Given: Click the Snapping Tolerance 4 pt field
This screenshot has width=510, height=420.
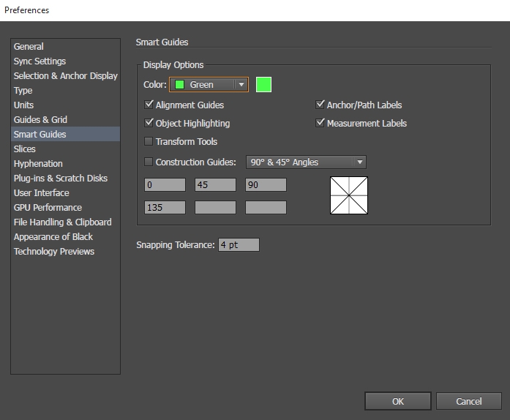Looking at the screenshot, I should [239, 244].
